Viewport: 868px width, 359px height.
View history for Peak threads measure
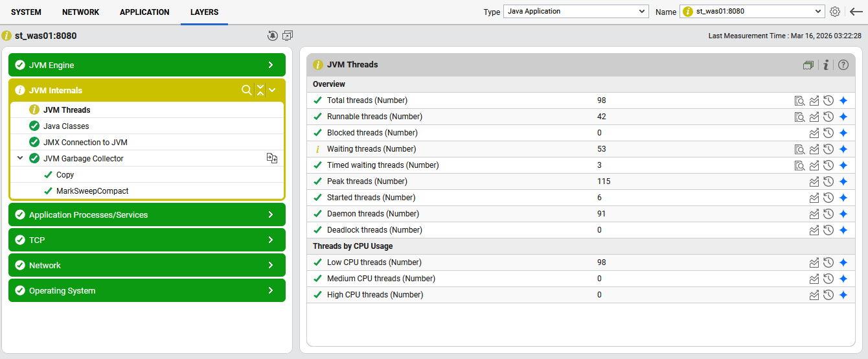828,181
